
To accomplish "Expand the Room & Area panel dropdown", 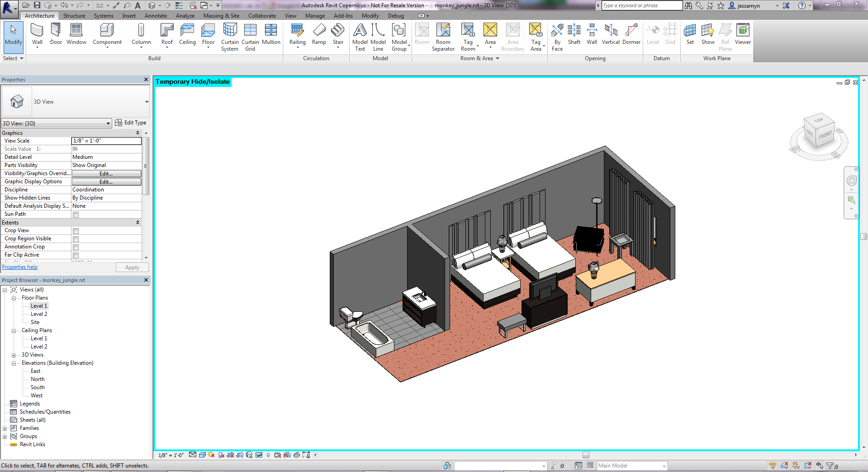I will [x=479, y=58].
